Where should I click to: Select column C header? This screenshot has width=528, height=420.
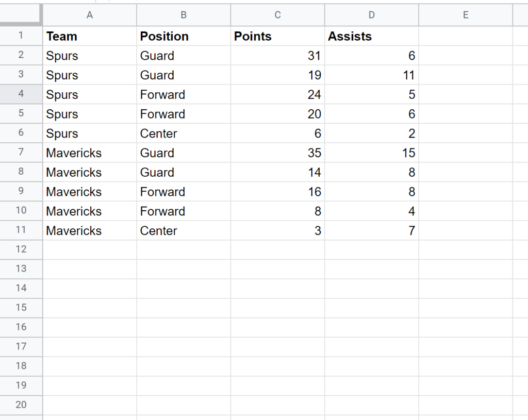(x=277, y=15)
